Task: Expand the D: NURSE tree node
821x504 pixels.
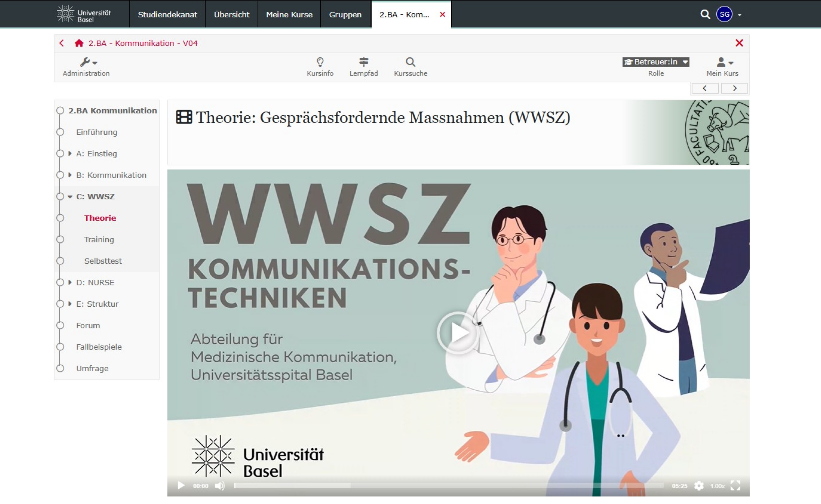Action: [70, 282]
